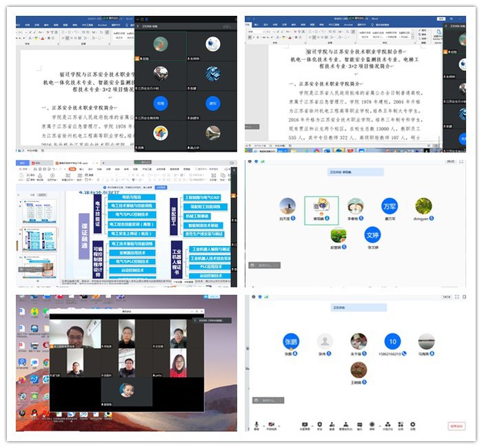482x448 pixels.
Task: Click the share screen icon in meeting toolbar
Action: coord(304,424)
